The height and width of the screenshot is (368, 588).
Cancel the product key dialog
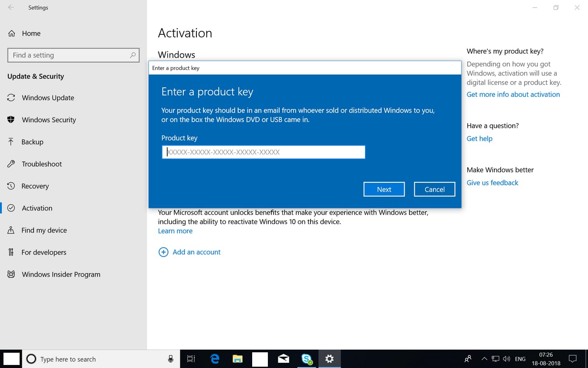(434, 189)
